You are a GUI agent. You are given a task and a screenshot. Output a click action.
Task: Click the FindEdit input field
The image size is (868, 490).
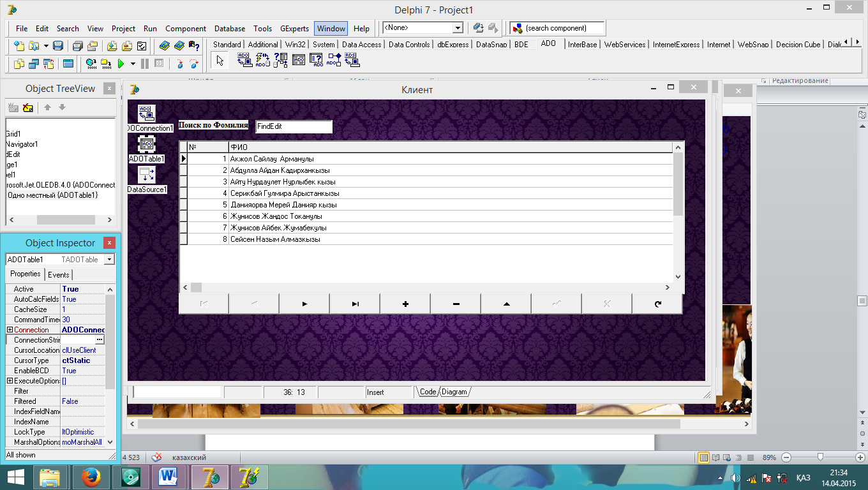click(294, 126)
